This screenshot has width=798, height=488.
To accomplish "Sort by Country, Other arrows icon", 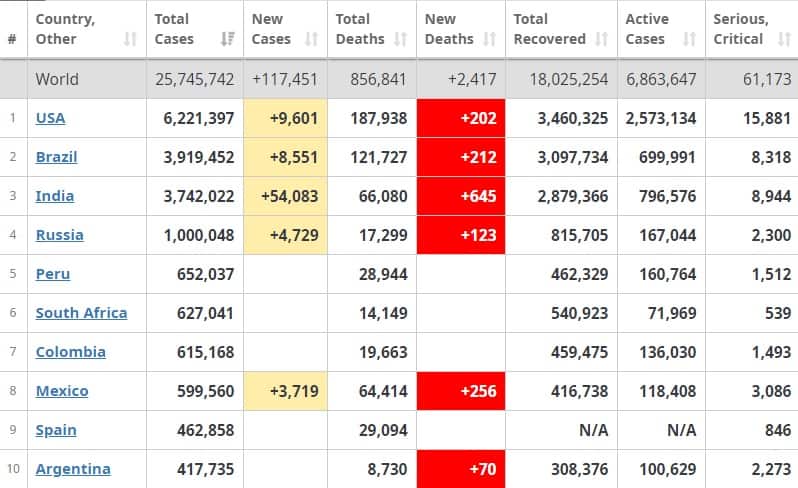I will pos(130,39).
